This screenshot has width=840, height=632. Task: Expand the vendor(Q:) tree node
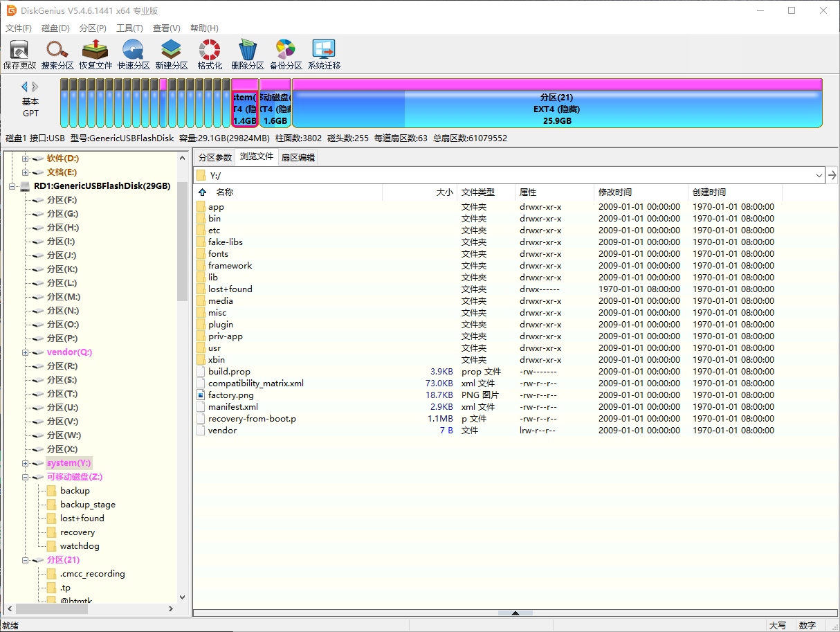coord(24,352)
